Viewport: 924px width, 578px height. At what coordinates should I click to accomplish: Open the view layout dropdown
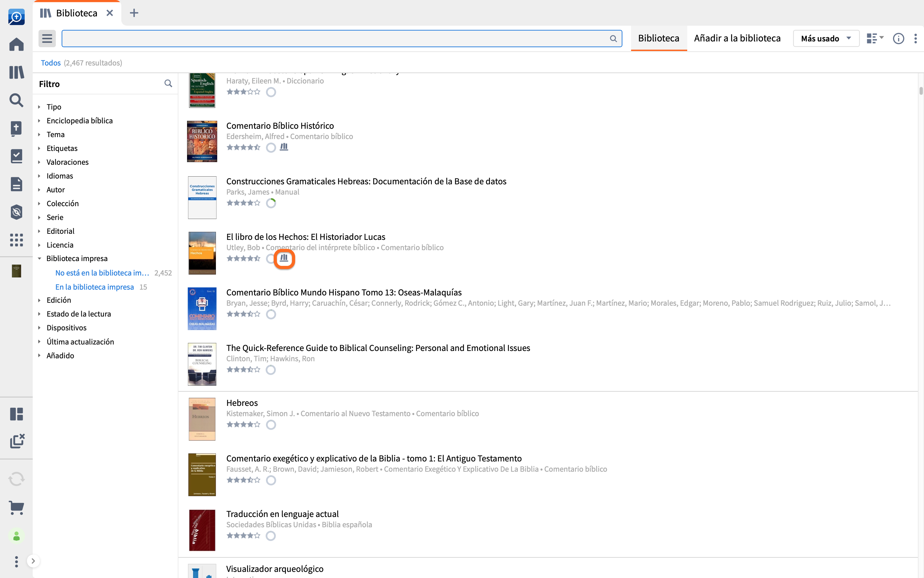point(875,39)
